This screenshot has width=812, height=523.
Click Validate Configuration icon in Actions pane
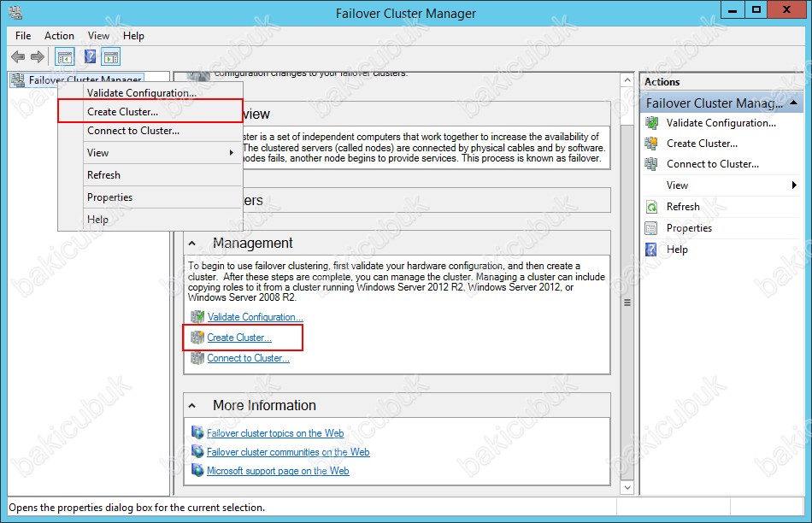click(651, 123)
